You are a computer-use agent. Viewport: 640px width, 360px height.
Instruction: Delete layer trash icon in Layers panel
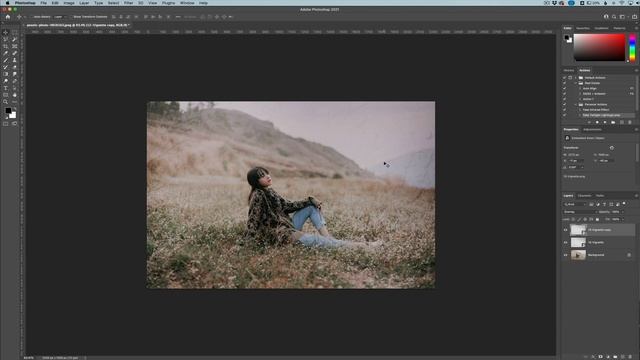[x=630, y=357]
